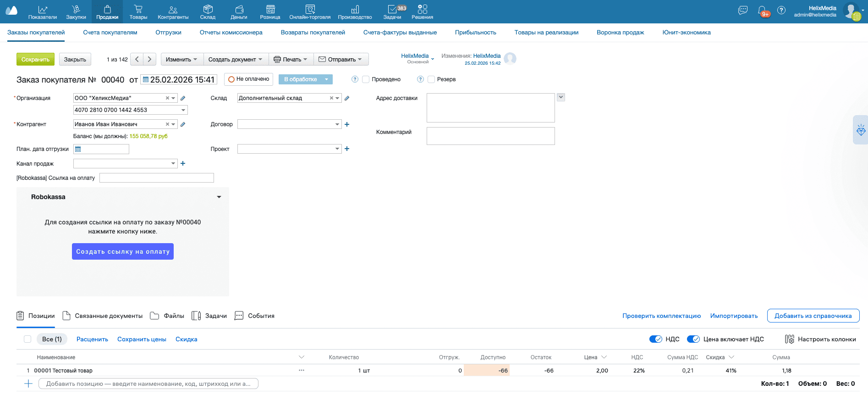Open the Контрагенты section icon
Viewport: 868px width, 395px height.
click(173, 9)
